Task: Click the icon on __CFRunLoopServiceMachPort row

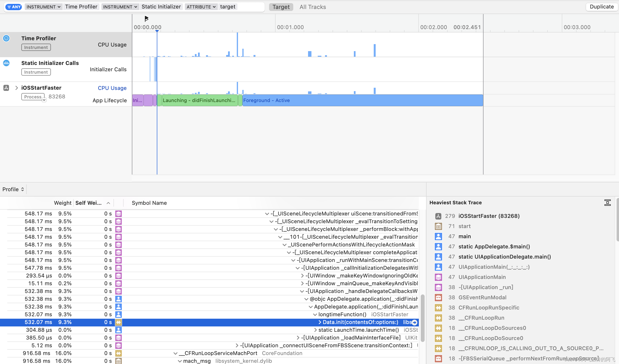Action: 119,353
